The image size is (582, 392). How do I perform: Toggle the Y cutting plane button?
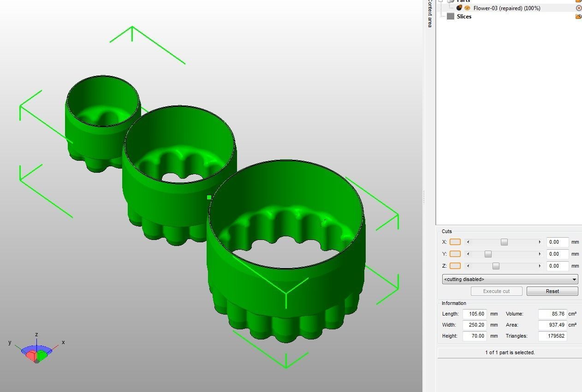click(455, 254)
